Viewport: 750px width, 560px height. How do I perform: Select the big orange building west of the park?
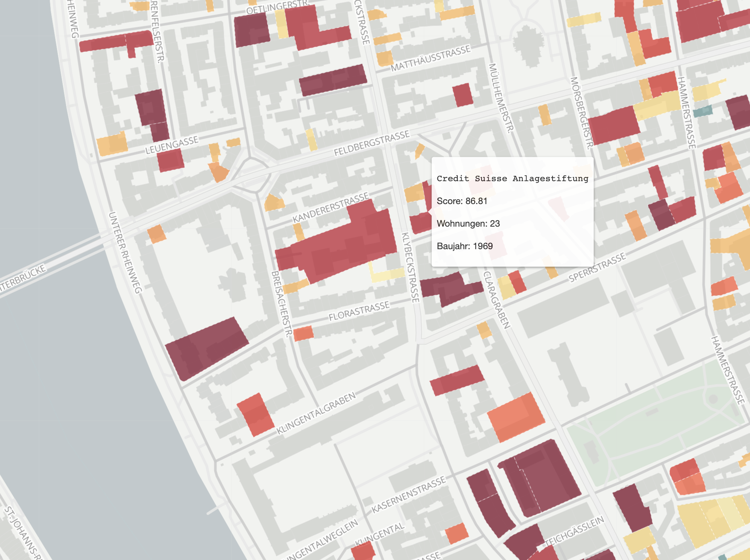coord(516,417)
